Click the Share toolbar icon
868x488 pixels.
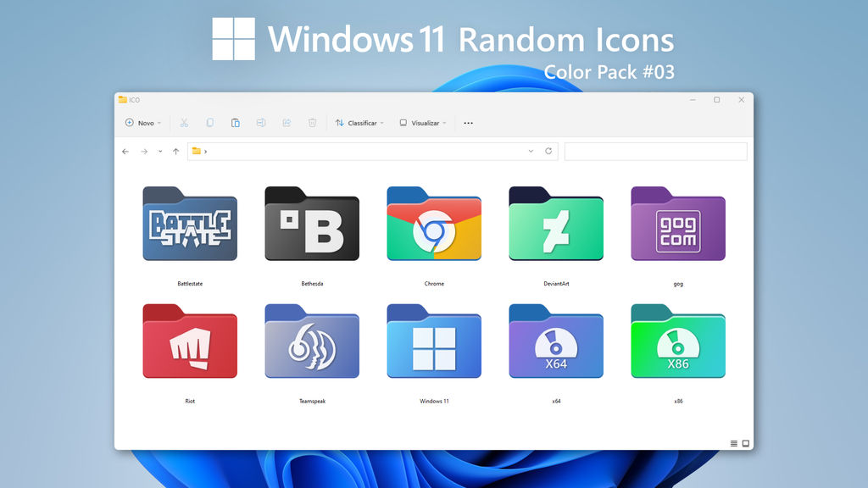287,123
